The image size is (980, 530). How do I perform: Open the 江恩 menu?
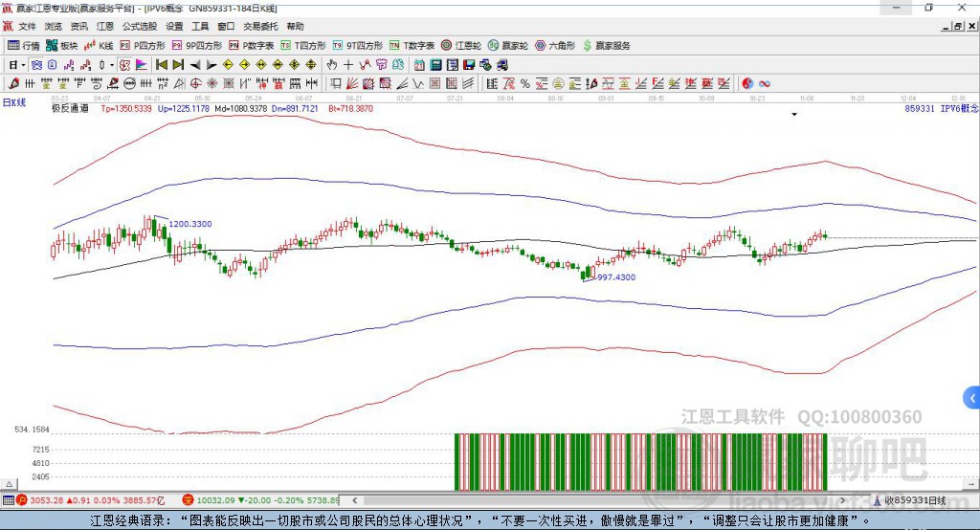coord(105,26)
